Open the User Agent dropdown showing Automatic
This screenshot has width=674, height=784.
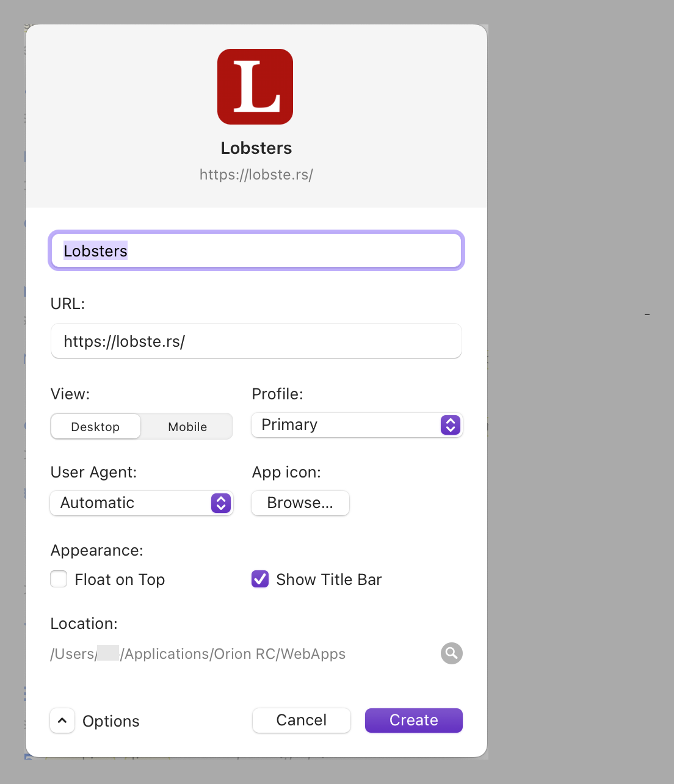coord(142,503)
